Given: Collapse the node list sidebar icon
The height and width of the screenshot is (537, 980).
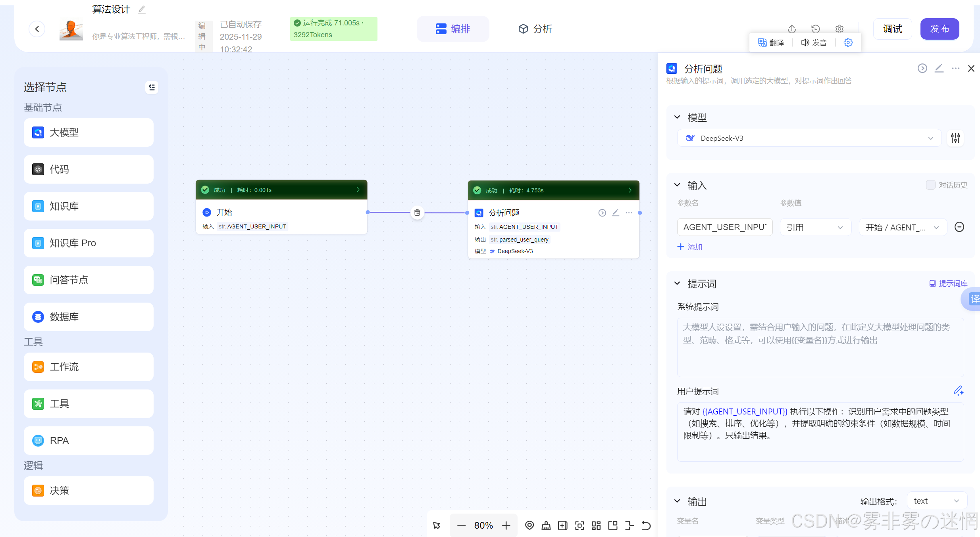Looking at the screenshot, I should coord(152,87).
